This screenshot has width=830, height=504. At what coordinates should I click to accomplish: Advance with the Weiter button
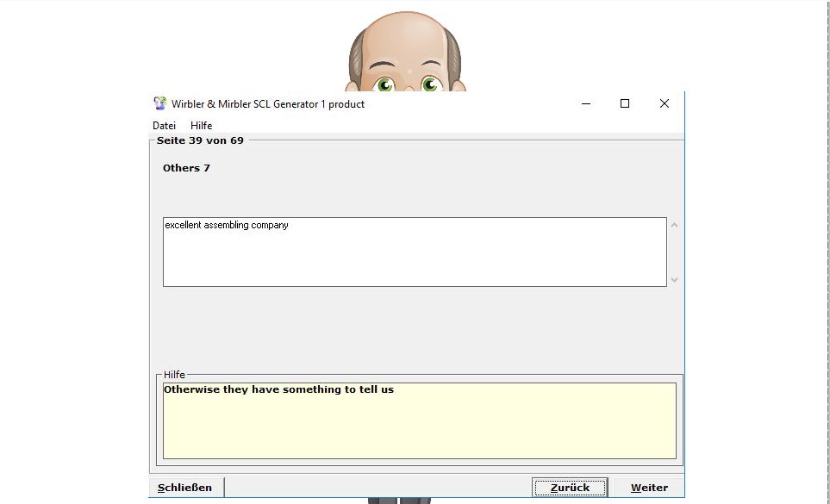pos(648,488)
